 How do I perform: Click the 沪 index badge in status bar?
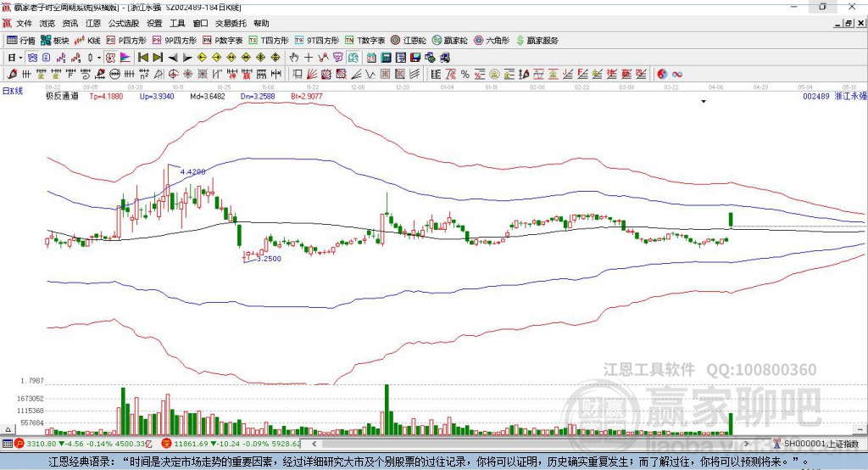(x=19, y=444)
